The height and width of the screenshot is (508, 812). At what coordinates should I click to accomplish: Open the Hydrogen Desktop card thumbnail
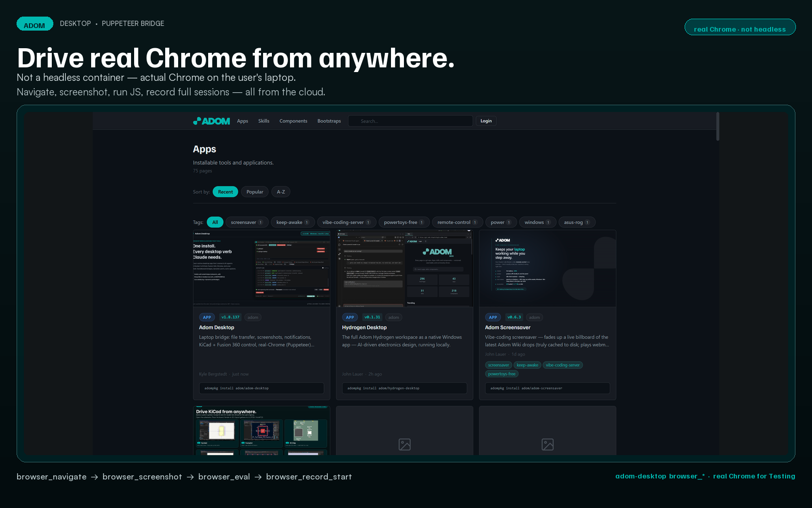tap(404, 269)
